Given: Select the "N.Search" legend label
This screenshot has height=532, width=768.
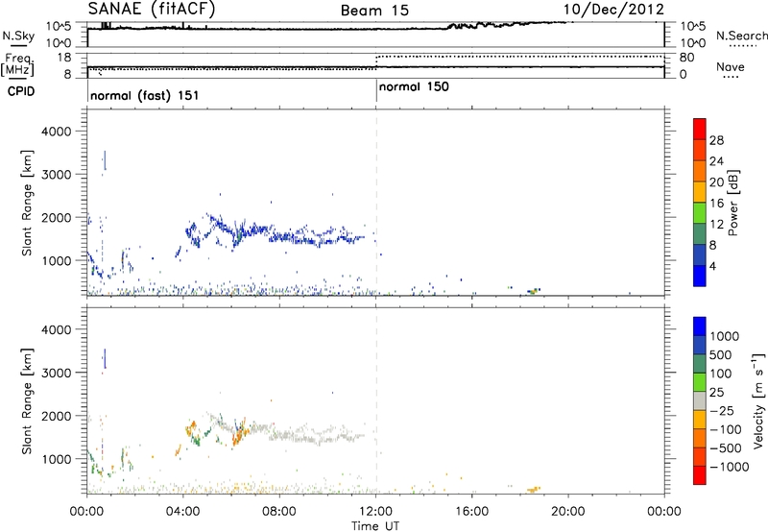Looking at the screenshot, I should [x=741, y=36].
